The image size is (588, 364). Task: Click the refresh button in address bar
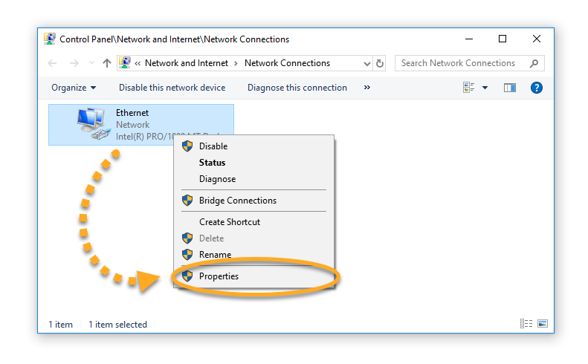(381, 64)
